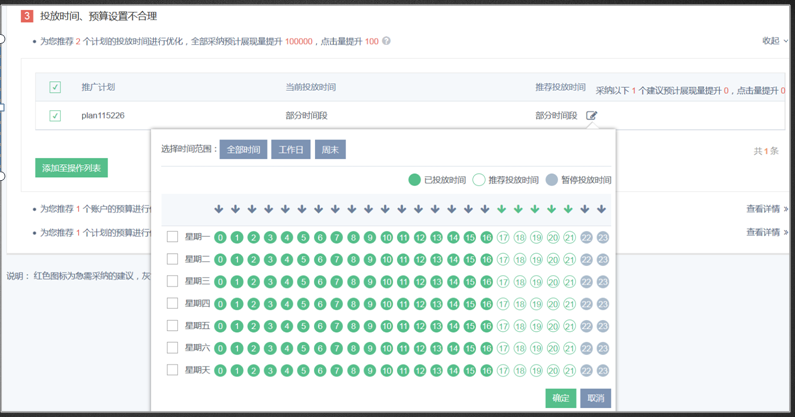The width and height of the screenshot is (795, 417).
Task: Expand 查看详情 for the account budget recommendation
Action: tap(766, 210)
